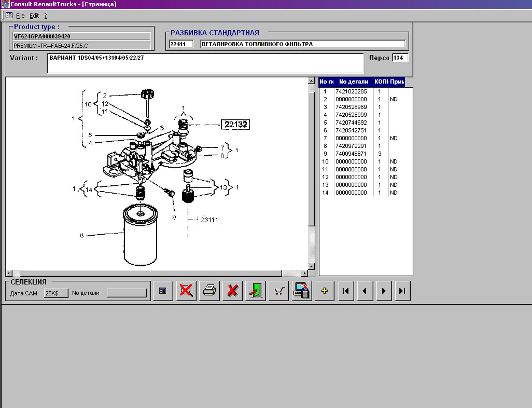The width and height of the screenshot is (532, 408).
Task: Click the No детали input field
Action: point(127,293)
